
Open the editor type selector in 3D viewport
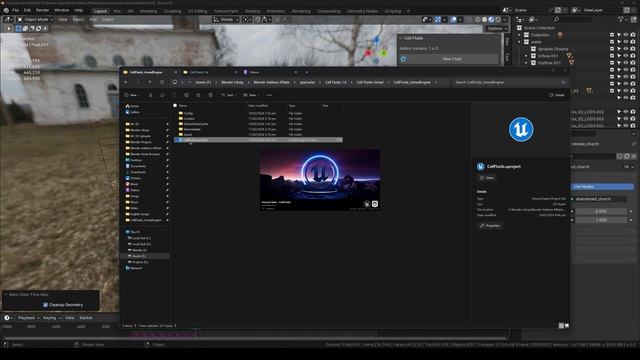coord(8,19)
